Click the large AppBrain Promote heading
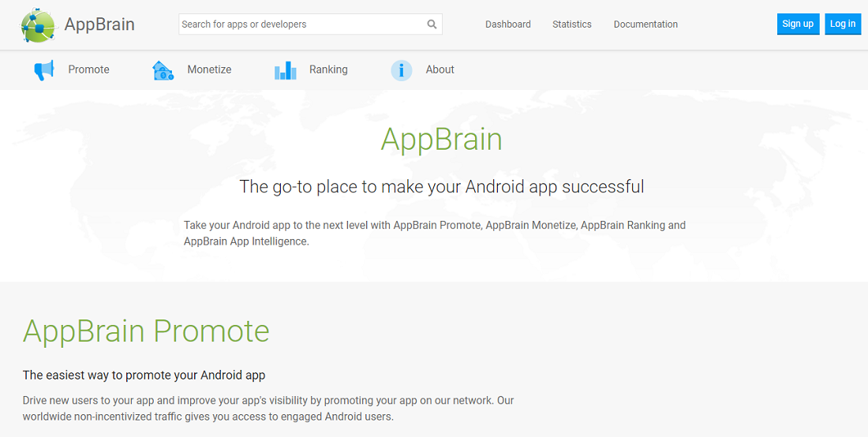 (146, 331)
